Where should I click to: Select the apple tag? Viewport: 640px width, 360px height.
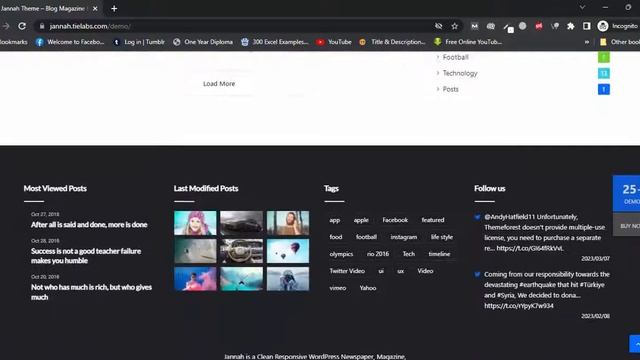pyautogui.click(x=361, y=220)
